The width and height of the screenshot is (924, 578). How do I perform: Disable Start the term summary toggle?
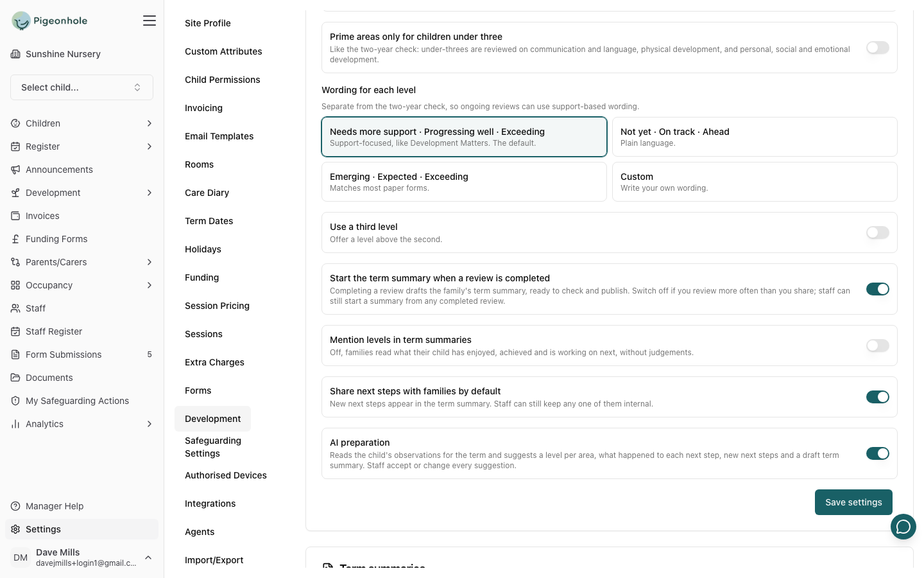[878, 289]
